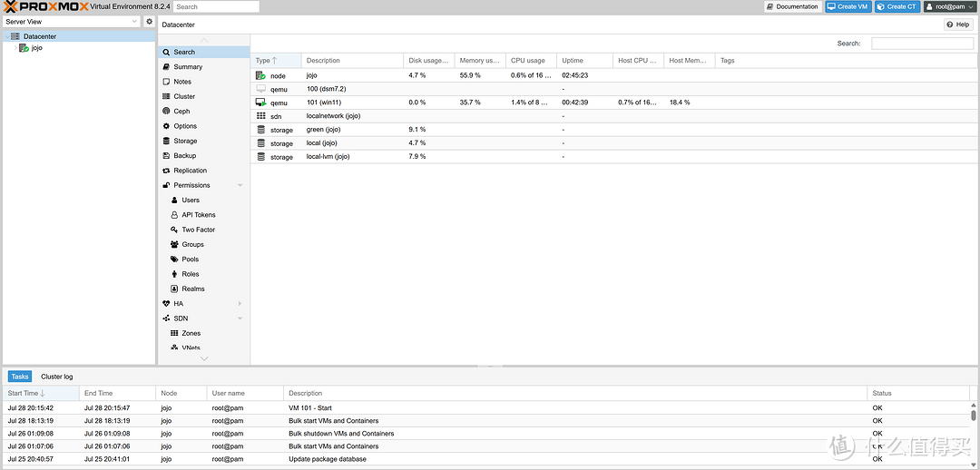Select Replication in the side menu
This screenshot has width=980, height=470.
190,171
